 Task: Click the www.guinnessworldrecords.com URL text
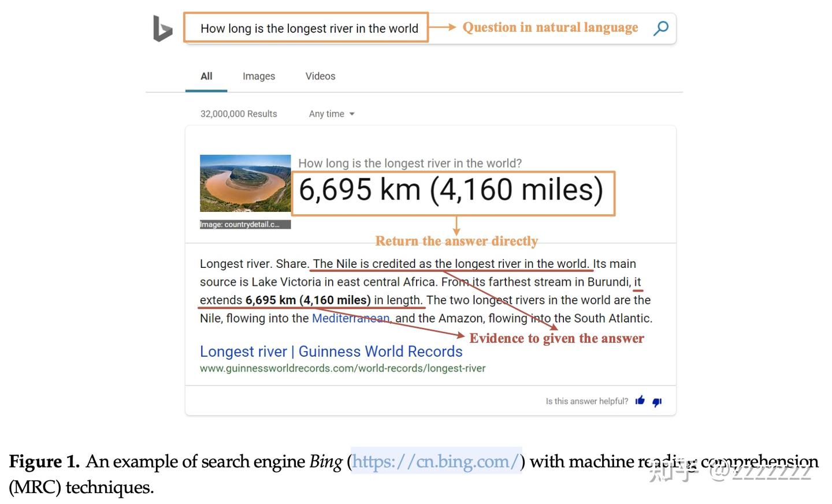343,368
